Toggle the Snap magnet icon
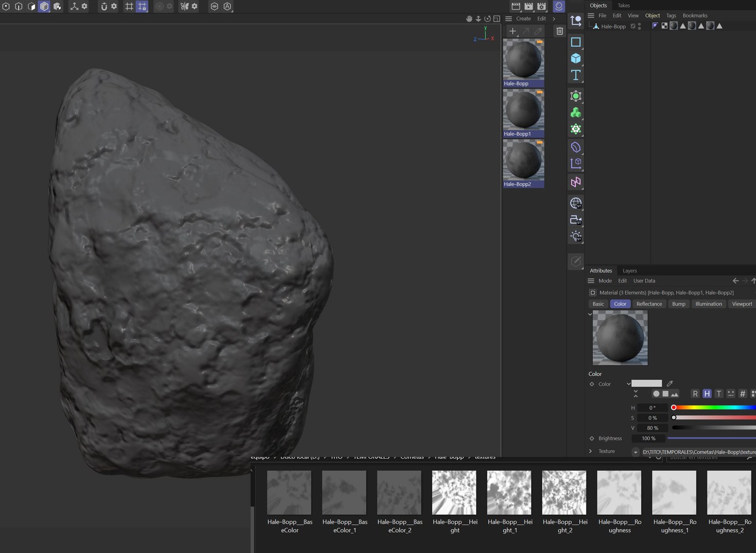Viewport: 756px width, 553px height. [104, 7]
